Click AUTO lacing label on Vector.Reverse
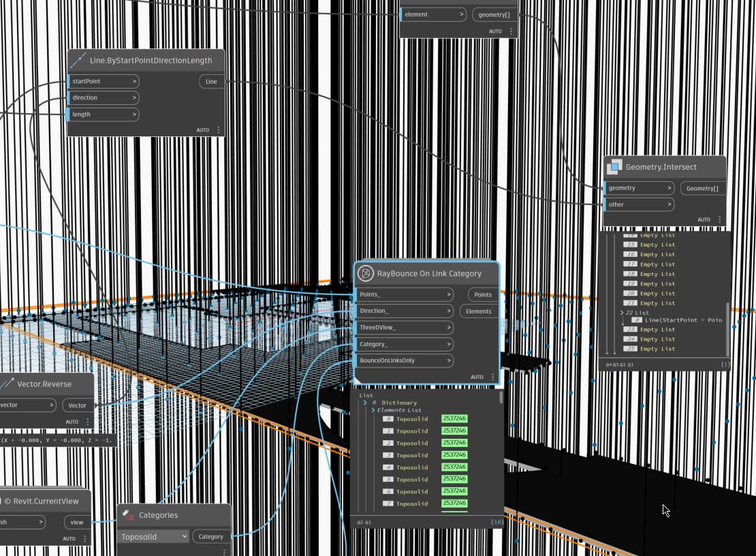This screenshot has height=556, width=756. click(x=72, y=422)
